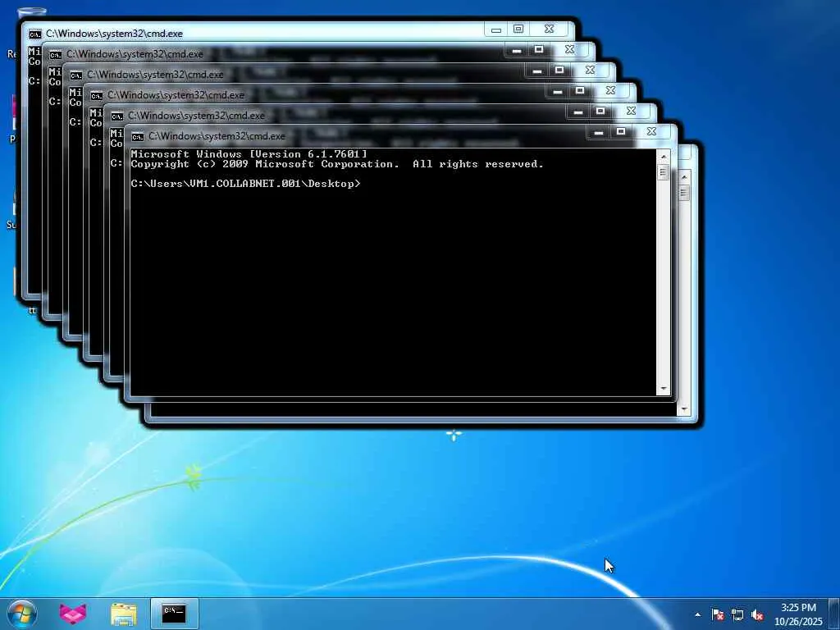
Task: Open system menu icon of front cmd window
Action: pos(138,137)
